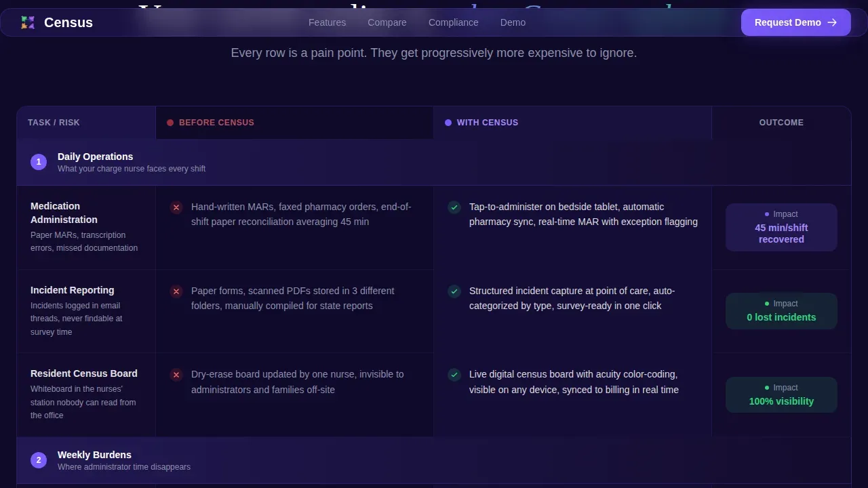Click the green check icon for Live digital census board

(x=454, y=375)
